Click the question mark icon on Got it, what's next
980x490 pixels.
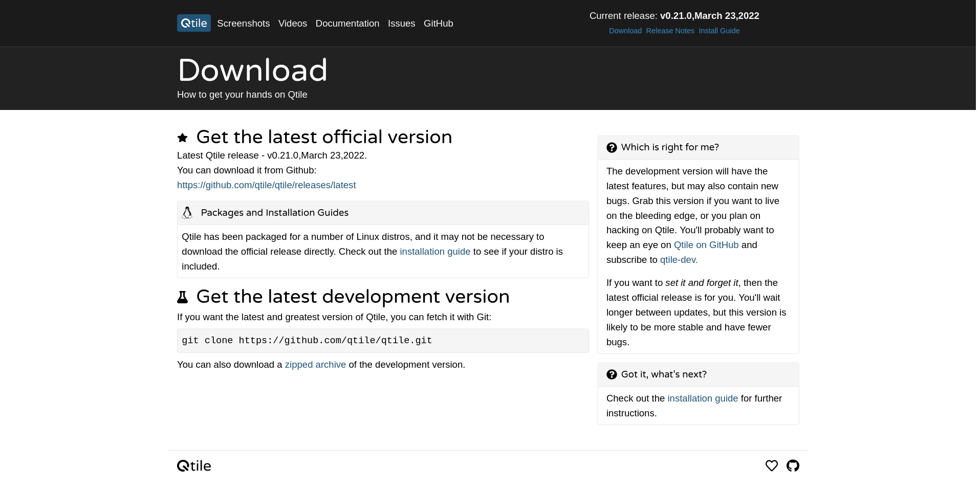(x=612, y=374)
